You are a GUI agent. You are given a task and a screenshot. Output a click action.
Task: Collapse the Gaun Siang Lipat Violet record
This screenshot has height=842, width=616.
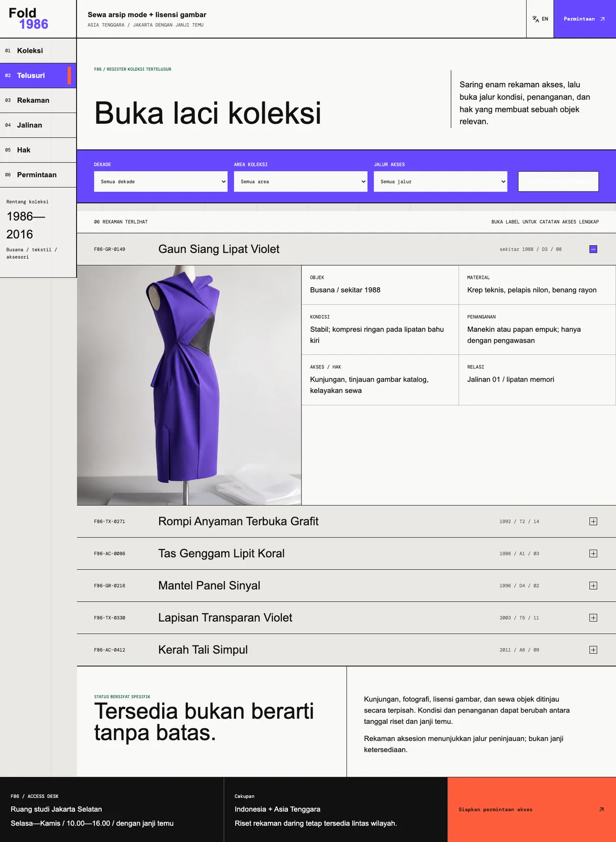point(593,249)
